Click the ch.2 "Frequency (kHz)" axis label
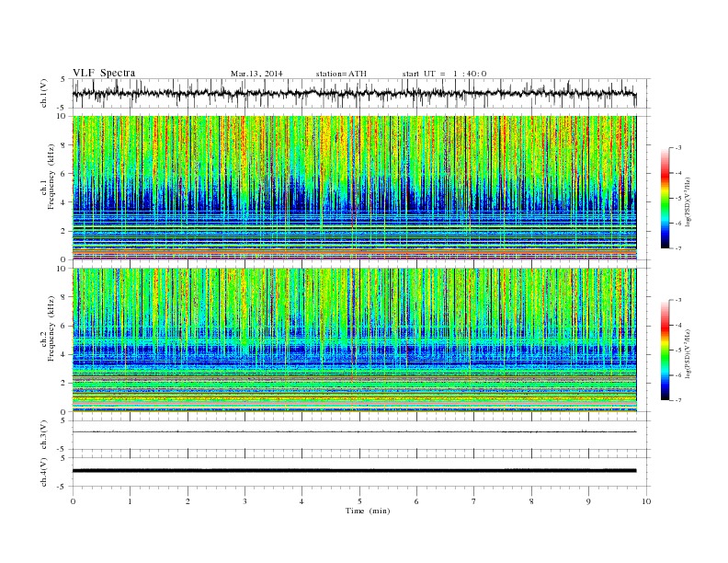Image resolution: width=728 pixels, height=563 pixels. [51, 327]
